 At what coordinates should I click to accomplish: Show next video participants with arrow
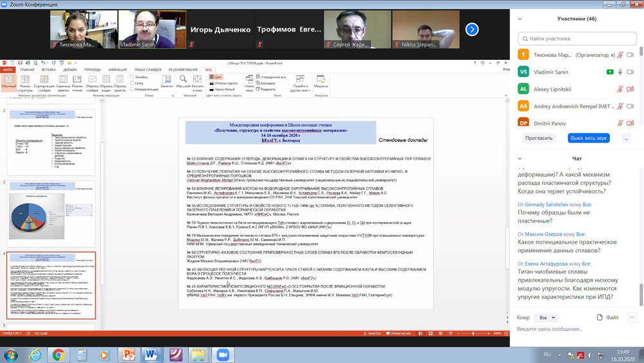click(472, 29)
